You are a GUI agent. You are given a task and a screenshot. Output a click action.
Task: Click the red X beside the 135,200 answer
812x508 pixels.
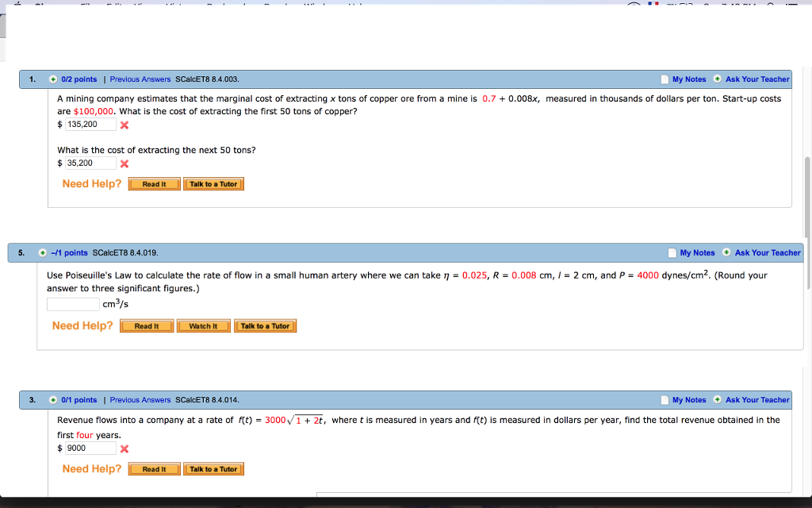[x=124, y=125]
